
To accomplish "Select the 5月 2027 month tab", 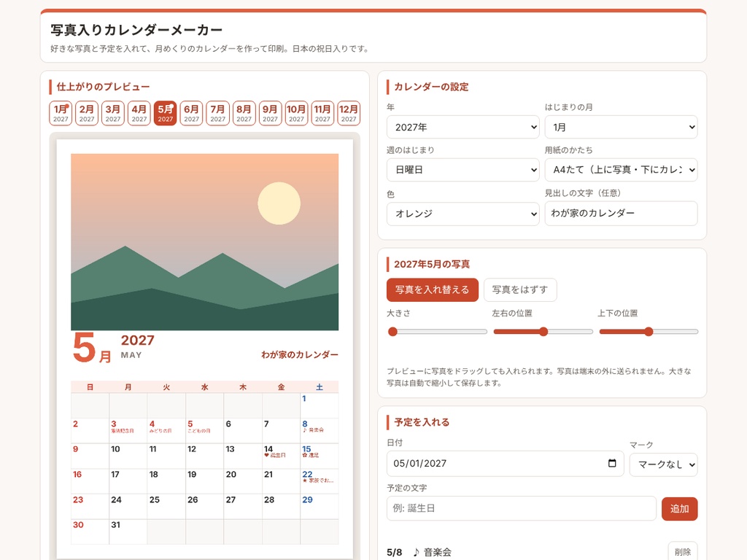I will click(x=166, y=113).
